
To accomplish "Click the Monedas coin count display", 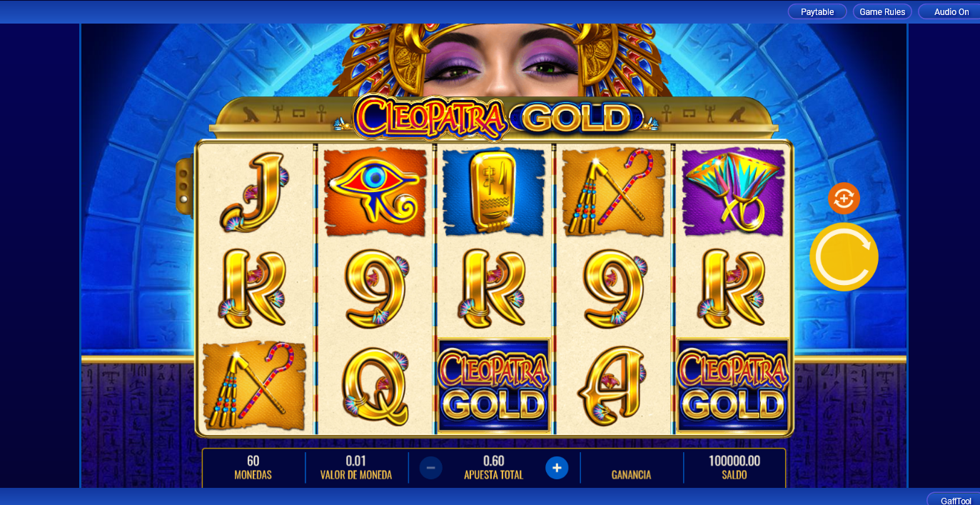I will point(253,467).
